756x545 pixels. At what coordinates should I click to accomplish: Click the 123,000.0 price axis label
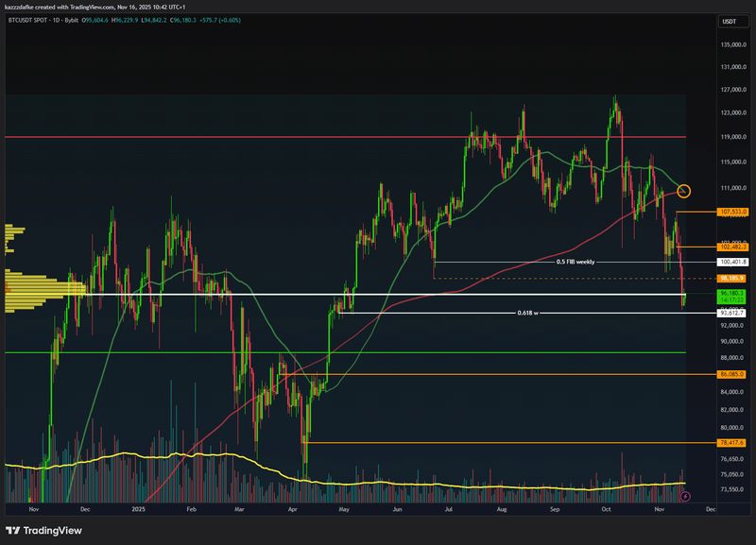(733, 112)
